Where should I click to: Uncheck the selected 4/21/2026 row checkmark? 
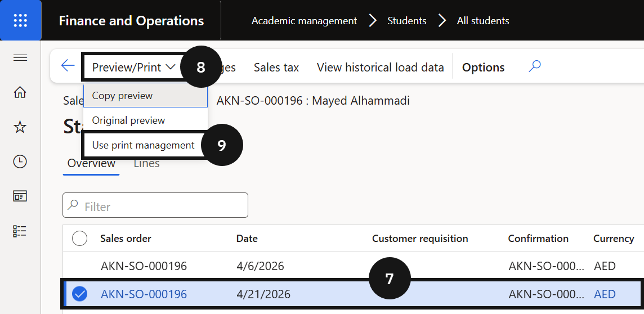80,294
